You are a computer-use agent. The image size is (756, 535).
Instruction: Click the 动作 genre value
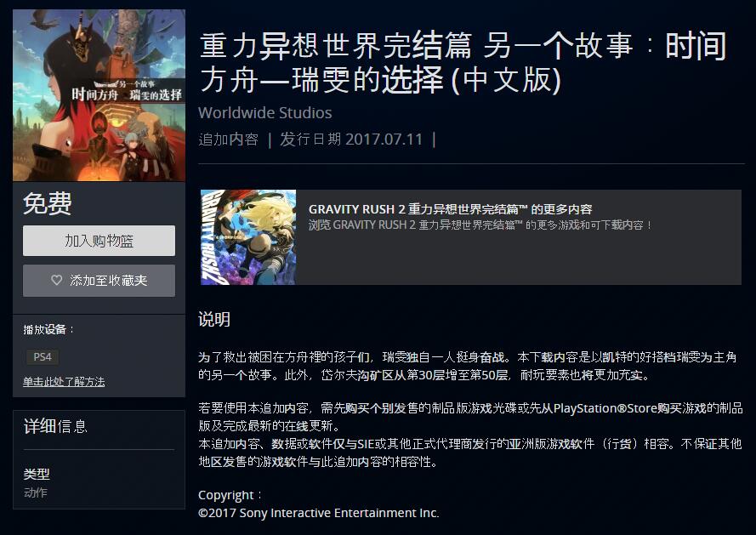(35, 492)
